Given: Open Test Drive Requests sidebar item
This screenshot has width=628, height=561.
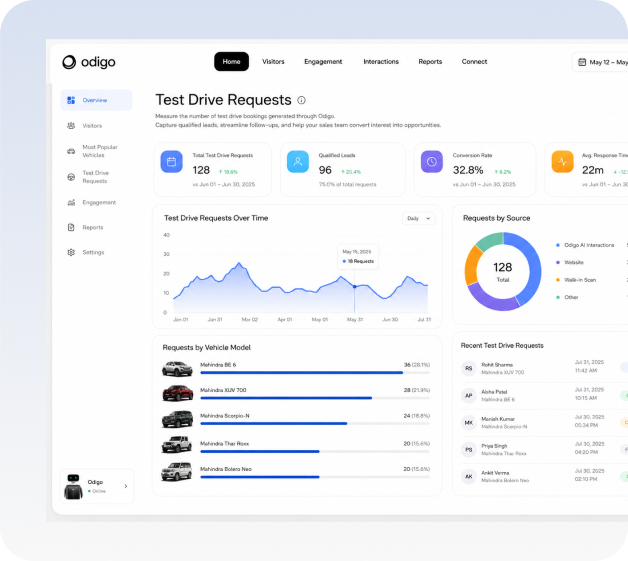Looking at the screenshot, I should pyautogui.click(x=97, y=177).
